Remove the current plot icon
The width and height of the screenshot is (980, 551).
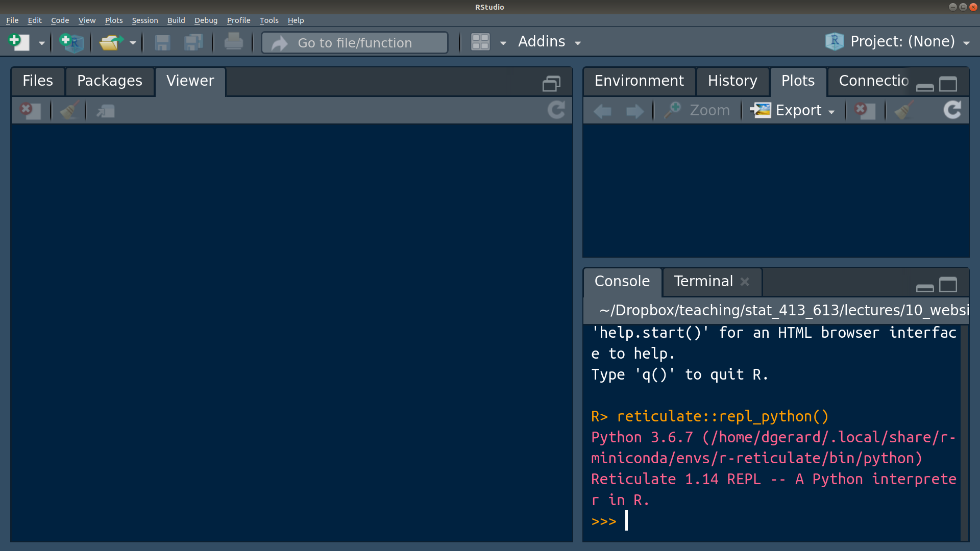tap(865, 110)
